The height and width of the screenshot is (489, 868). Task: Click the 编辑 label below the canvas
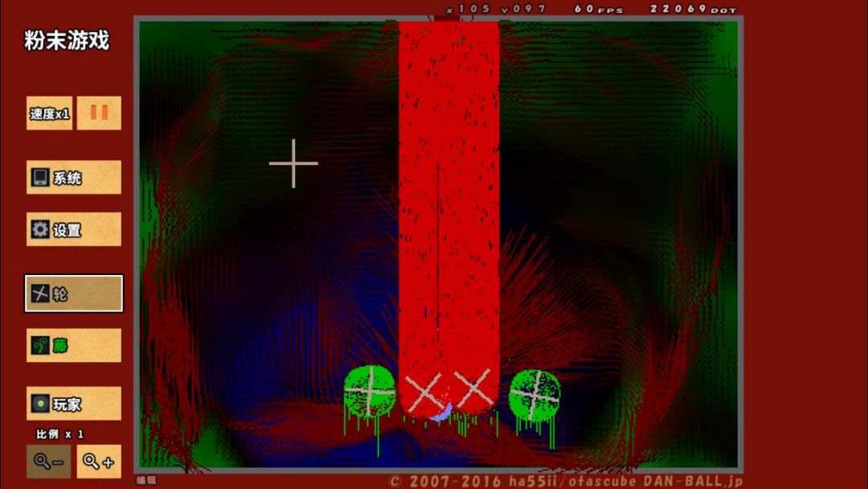tap(146, 480)
